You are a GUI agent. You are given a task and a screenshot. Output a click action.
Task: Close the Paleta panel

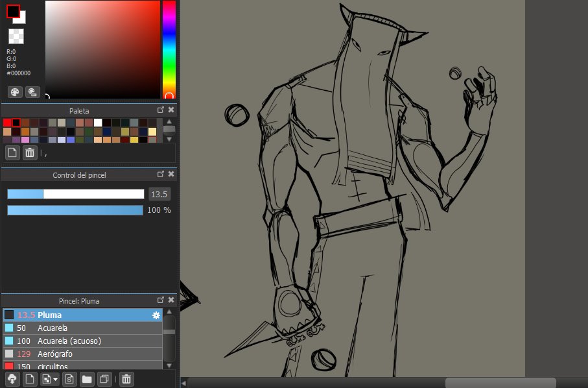171,110
